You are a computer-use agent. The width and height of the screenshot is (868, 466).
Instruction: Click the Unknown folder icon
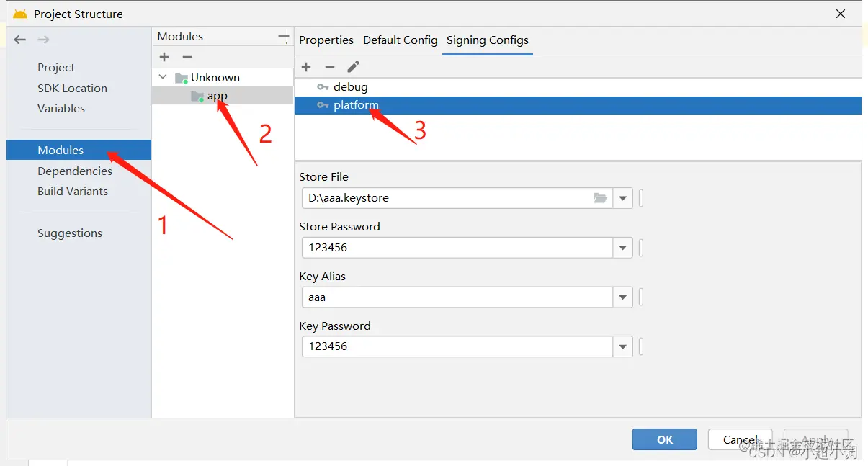(182, 78)
